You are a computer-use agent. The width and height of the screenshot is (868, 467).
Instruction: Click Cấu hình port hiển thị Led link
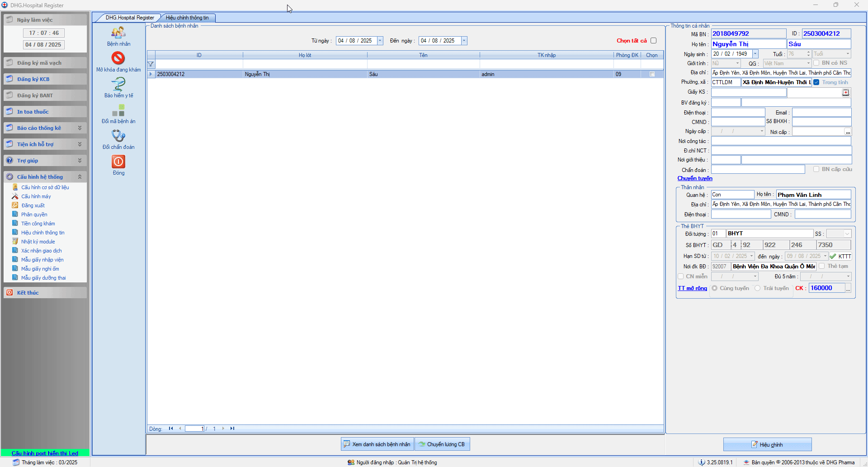(x=45, y=453)
